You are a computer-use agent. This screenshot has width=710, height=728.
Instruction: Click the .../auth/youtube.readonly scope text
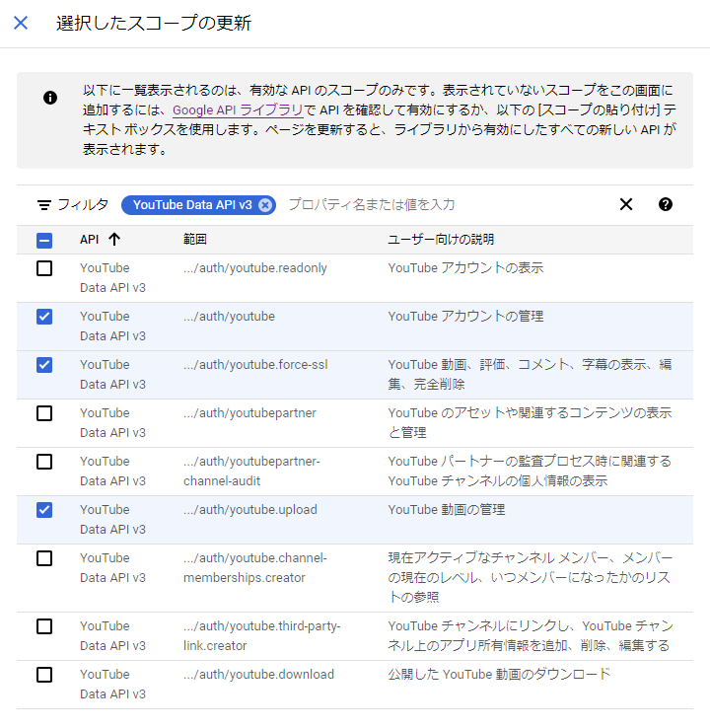pyautogui.click(x=255, y=268)
